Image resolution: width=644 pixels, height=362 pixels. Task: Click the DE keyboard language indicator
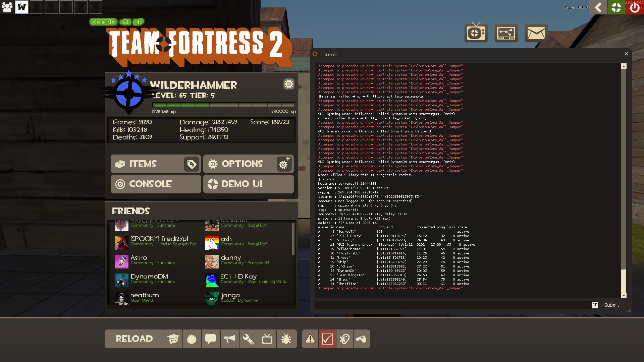pyautogui.click(x=595, y=305)
